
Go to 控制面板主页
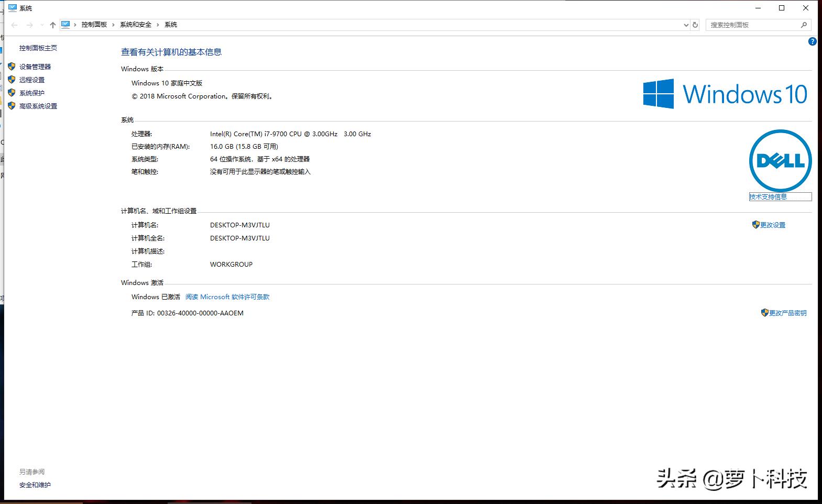[x=38, y=48]
